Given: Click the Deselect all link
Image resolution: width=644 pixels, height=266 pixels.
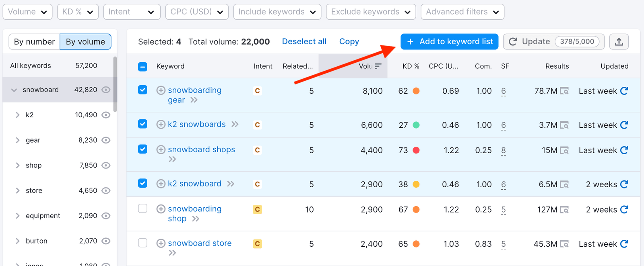Looking at the screenshot, I should (304, 41).
